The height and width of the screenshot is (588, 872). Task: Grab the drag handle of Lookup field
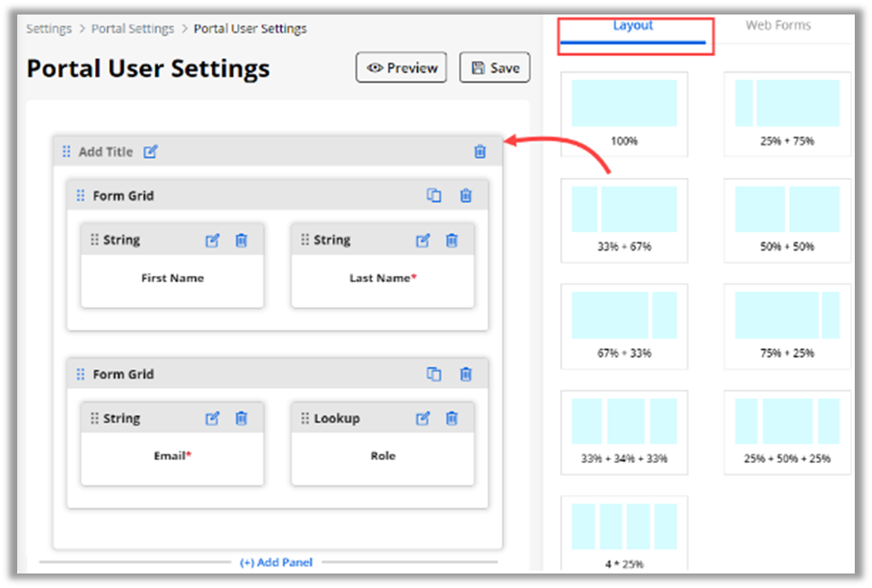click(x=305, y=418)
